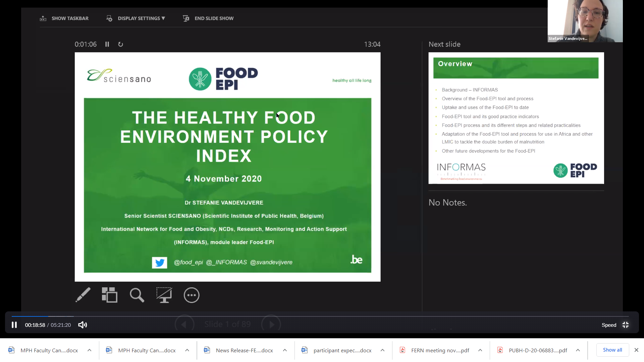Click PDF icon of FERN meeting file
The image size is (644, 362).
coord(402,350)
